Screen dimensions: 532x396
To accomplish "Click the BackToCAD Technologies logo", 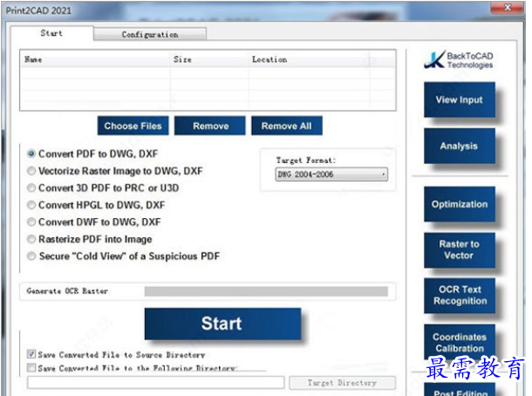I will 458,60.
